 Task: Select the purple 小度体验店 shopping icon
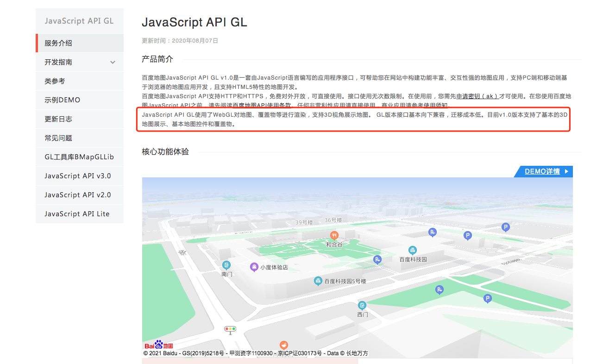point(254,267)
